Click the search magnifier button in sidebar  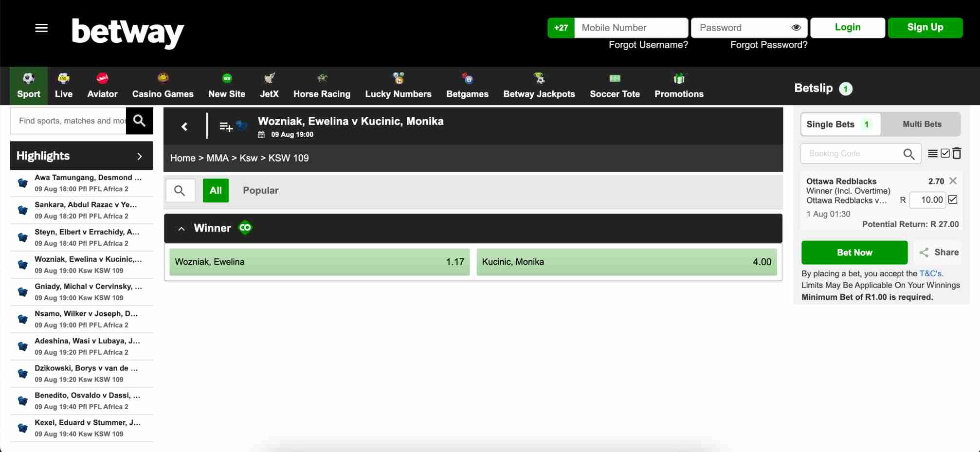tap(139, 121)
